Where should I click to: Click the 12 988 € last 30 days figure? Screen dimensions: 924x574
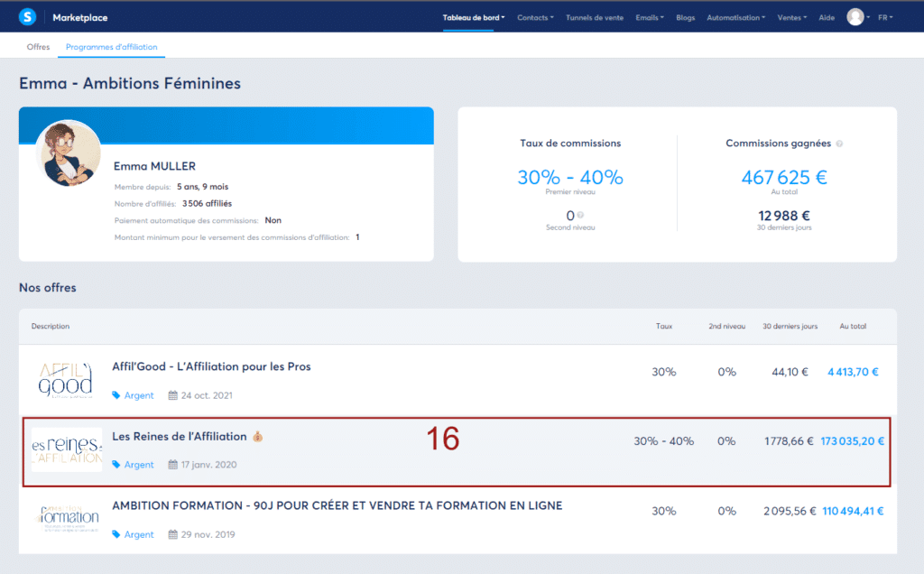coord(784,216)
